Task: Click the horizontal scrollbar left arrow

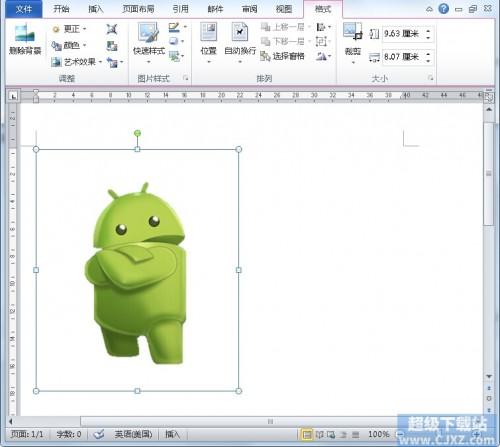Action: [x=11, y=421]
